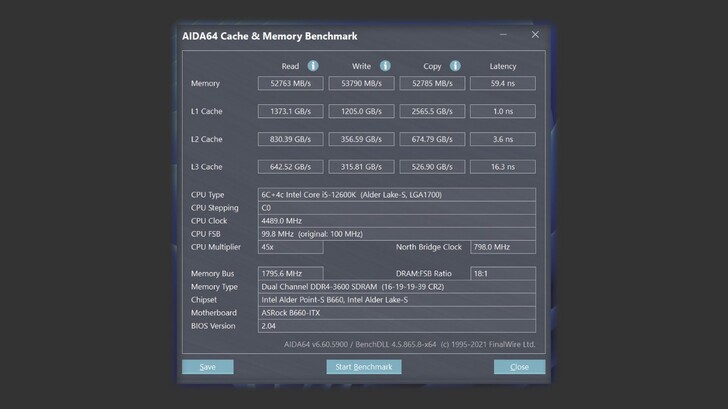Select Memory Latency value 59.4 ns
Screen dimensions: 728x409
pos(503,84)
